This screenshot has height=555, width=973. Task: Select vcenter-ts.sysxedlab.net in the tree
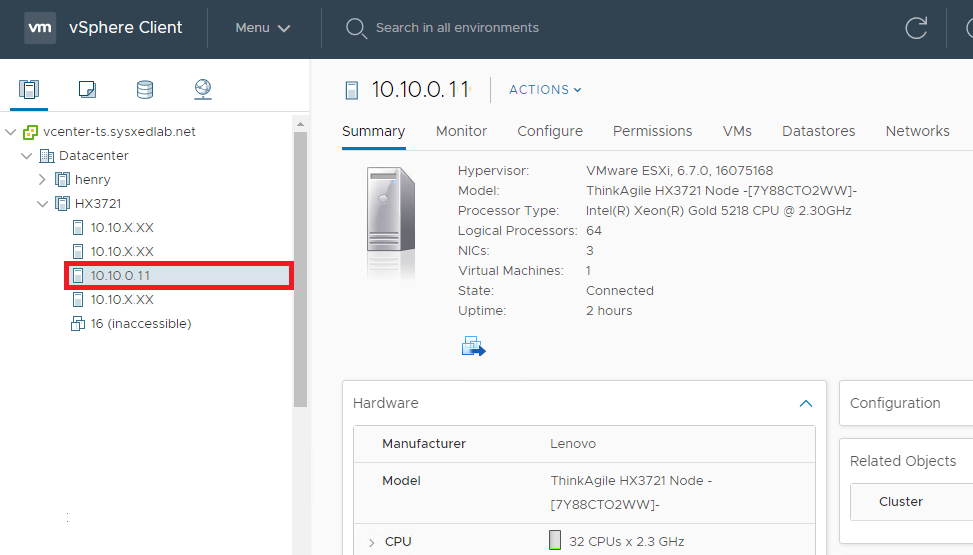click(x=119, y=132)
